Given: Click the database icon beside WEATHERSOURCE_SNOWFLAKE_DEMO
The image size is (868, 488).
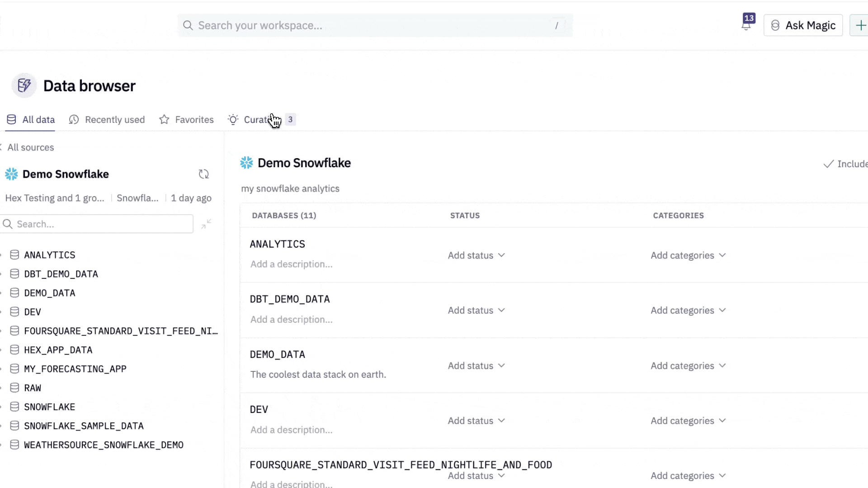Looking at the screenshot, I should tap(14, 445).
